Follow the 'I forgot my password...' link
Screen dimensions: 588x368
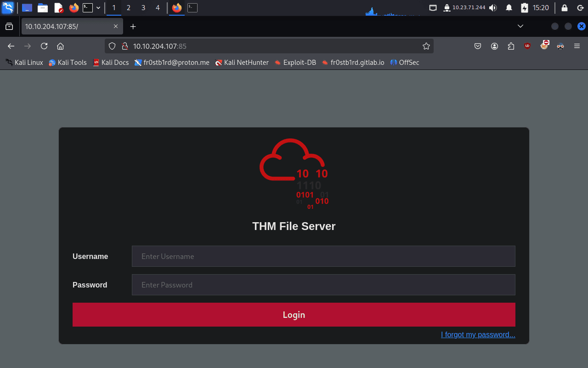[x=478, y=334]
